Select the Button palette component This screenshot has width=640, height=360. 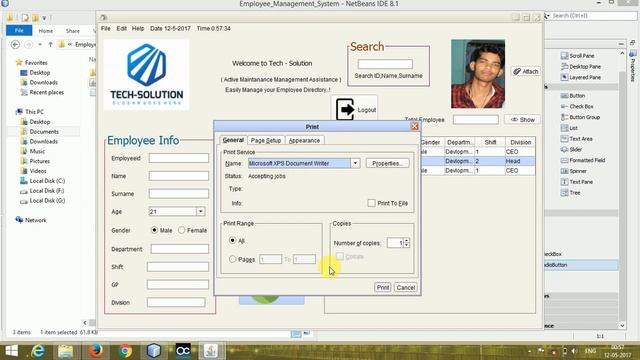click(x=573, y=96)
